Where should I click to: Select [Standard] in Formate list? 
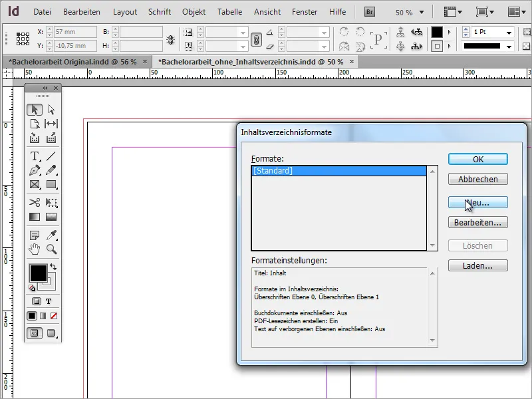coord(339,171)
